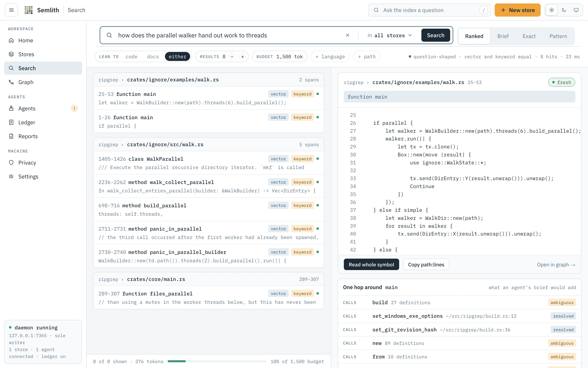Open the function files_parallel result
The width and height of the screenshot is (588, 368).
coord(208,297)
